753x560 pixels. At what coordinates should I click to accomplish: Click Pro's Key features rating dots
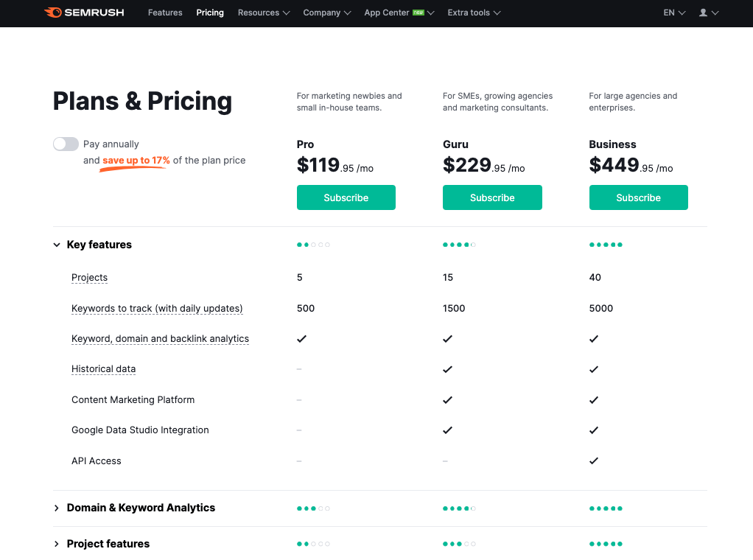pos(313,245)
